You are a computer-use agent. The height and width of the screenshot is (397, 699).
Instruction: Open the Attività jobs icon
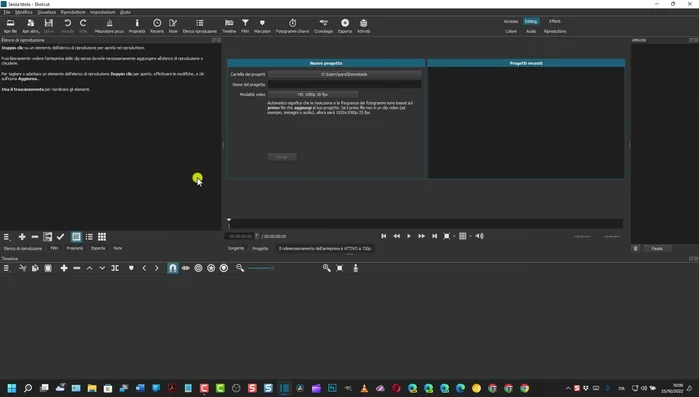point(363,26)
